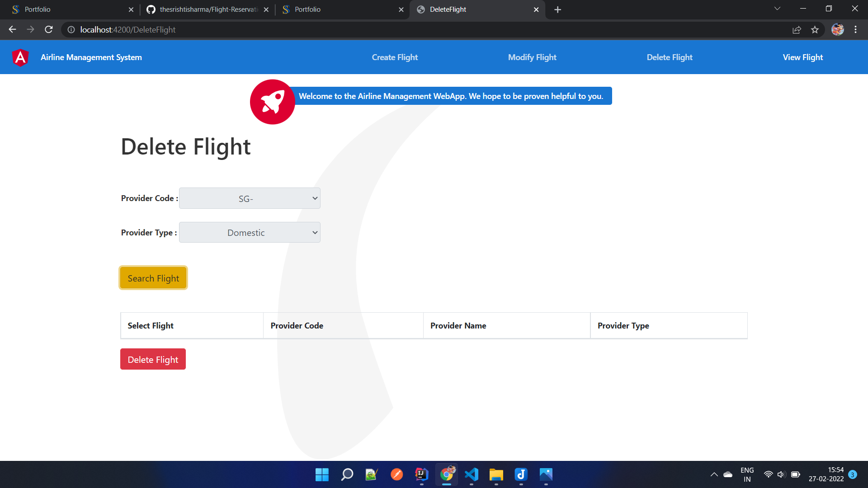Open the browser three-dot menu
This screenshot has width=868, height=488.
pos(855,29)
